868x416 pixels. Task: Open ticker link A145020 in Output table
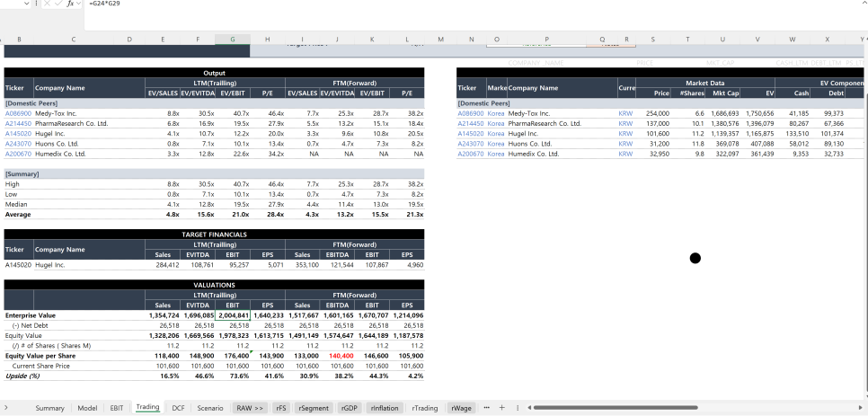[x=17, y=133]
